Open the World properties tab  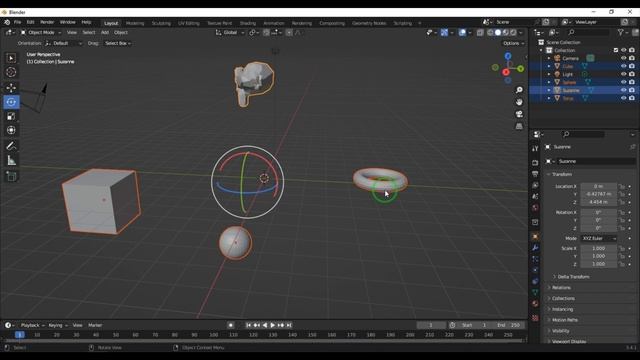[x=535, y=208]
